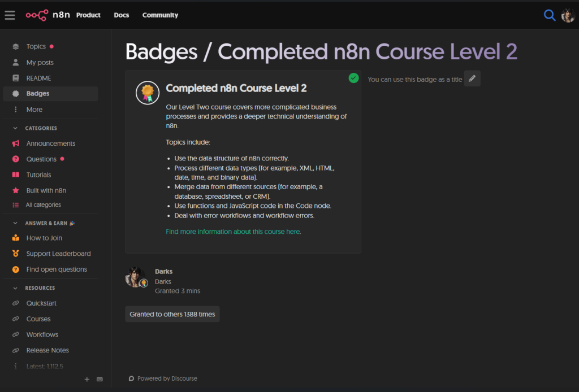The image size is (579, 392).
Task: Click Granted to others 1388 times button
Action: [x=172, y=314]
